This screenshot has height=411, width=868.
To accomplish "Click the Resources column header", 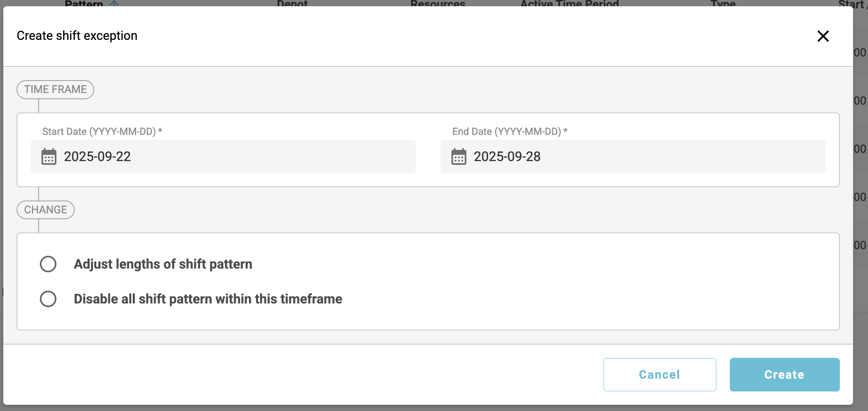I will point(438,3).
